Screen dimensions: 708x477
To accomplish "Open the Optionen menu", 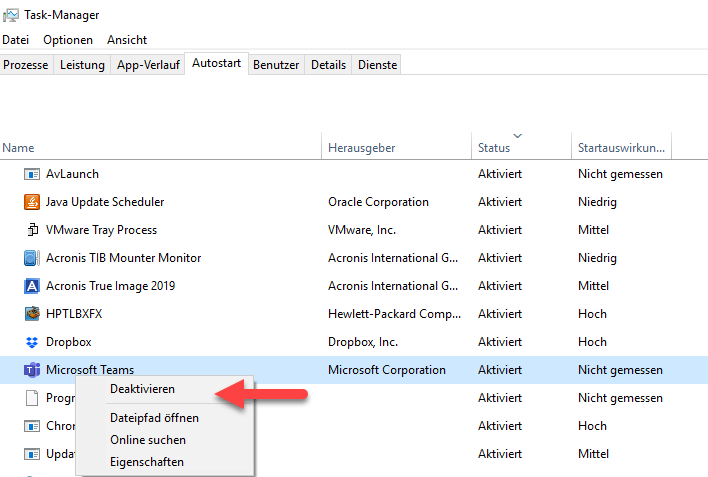I will pos(68,40).
